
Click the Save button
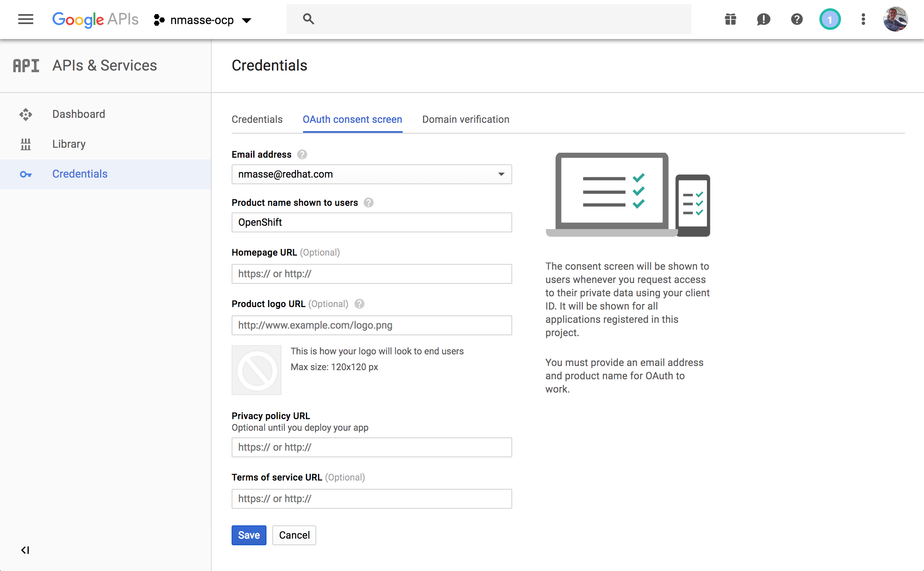(x=249, y=535)
